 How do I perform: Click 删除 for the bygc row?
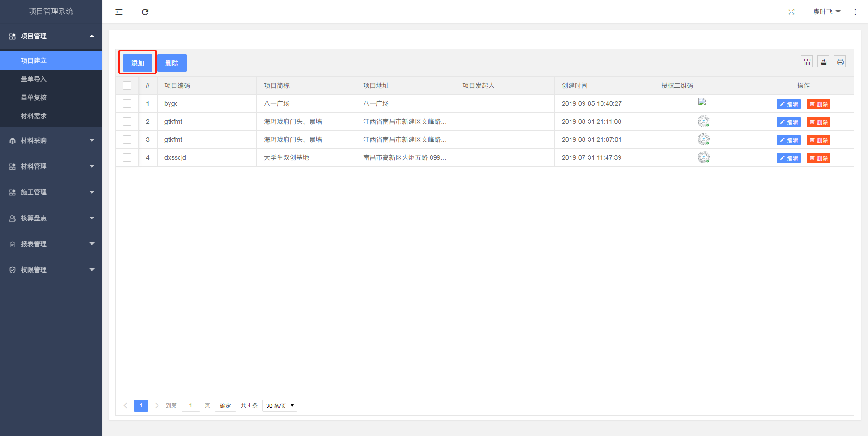pos(818,104)
